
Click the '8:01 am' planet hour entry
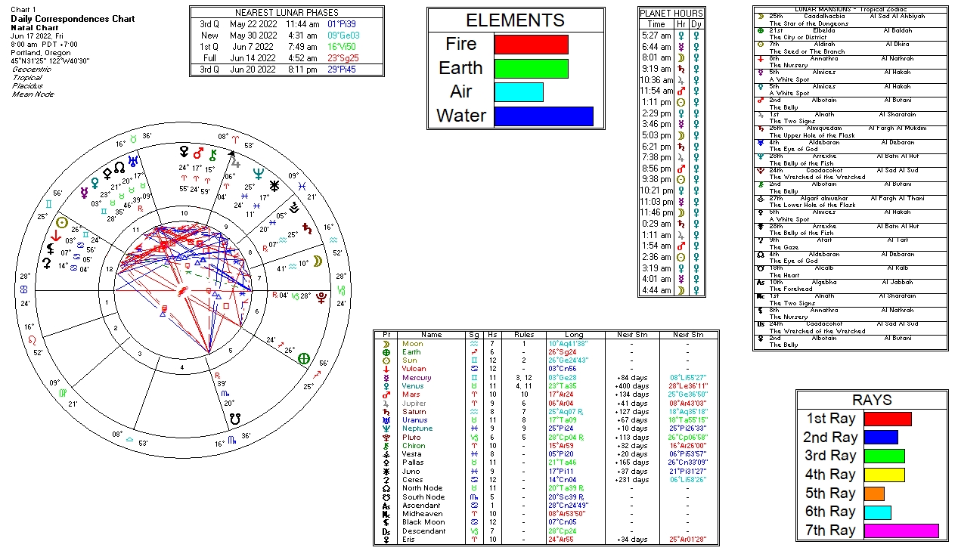coord(656,57)
